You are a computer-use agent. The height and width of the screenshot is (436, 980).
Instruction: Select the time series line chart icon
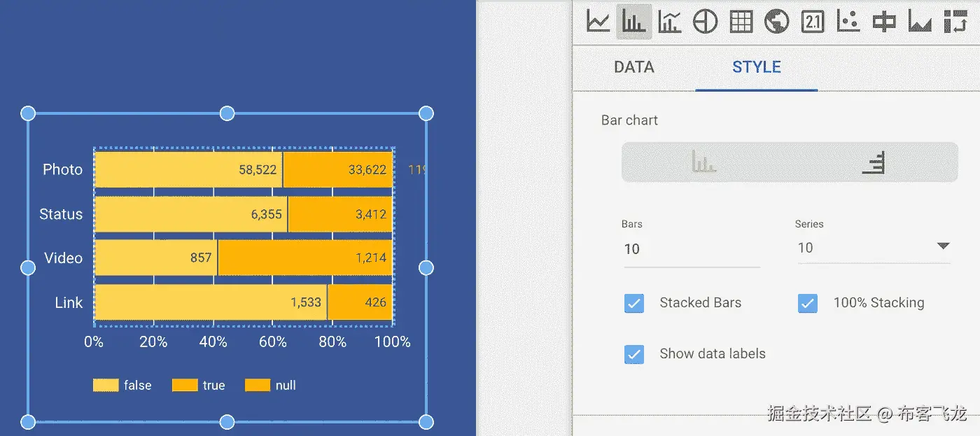tap(598, 22)
